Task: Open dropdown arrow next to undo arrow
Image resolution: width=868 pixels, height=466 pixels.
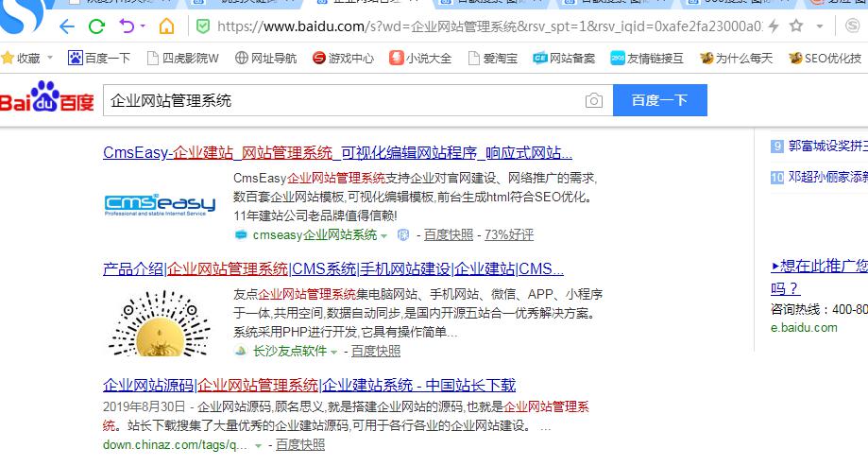Action: point(142,26)
